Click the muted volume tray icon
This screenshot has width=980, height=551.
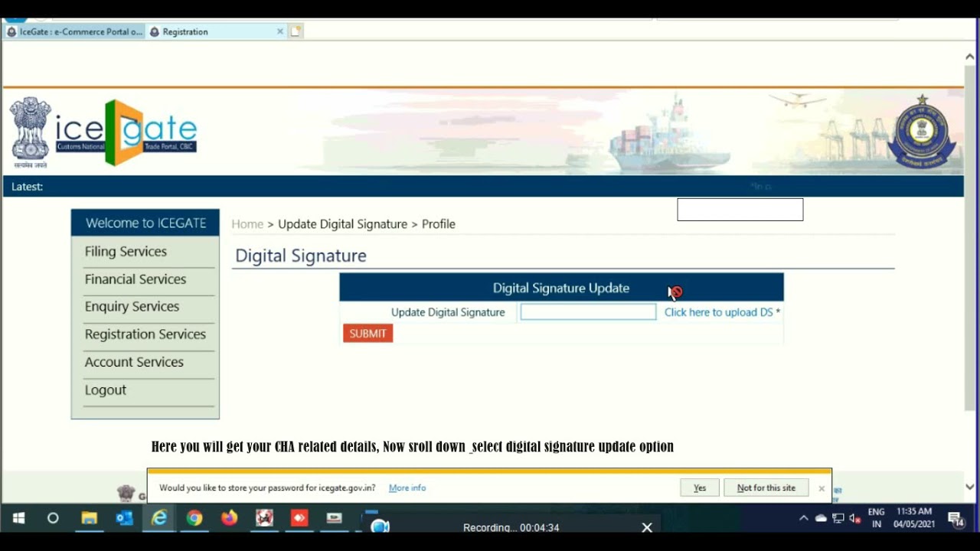click(855, 518)
